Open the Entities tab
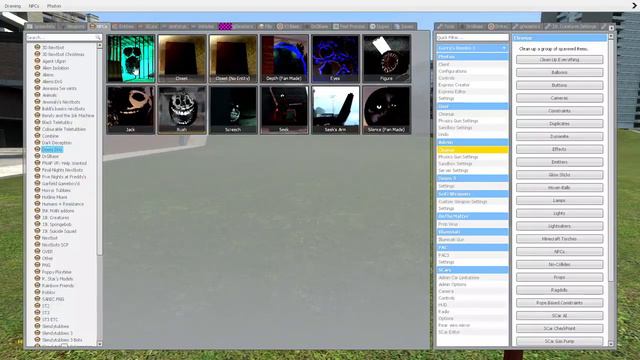 (123, 27)
